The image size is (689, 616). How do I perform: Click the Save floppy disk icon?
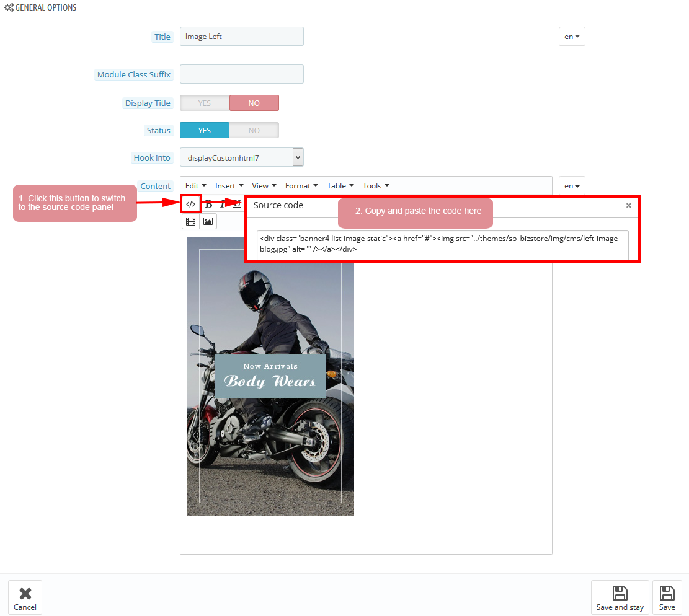point(667,592)
